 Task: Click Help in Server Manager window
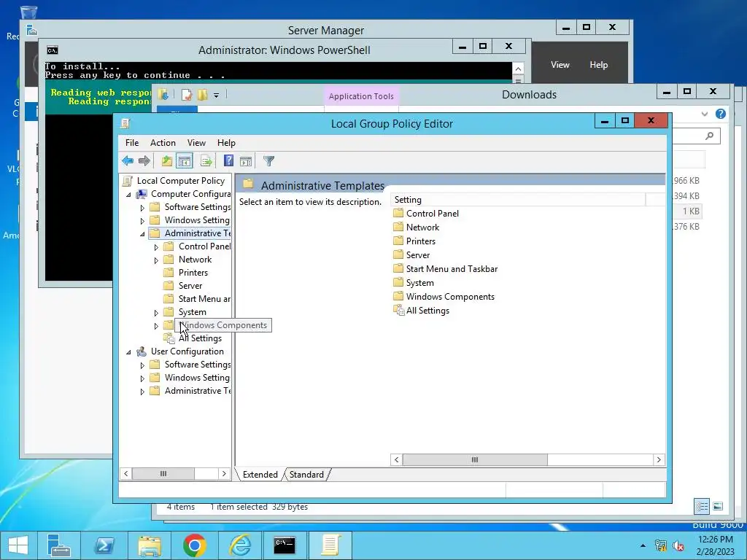coord(598,65)
